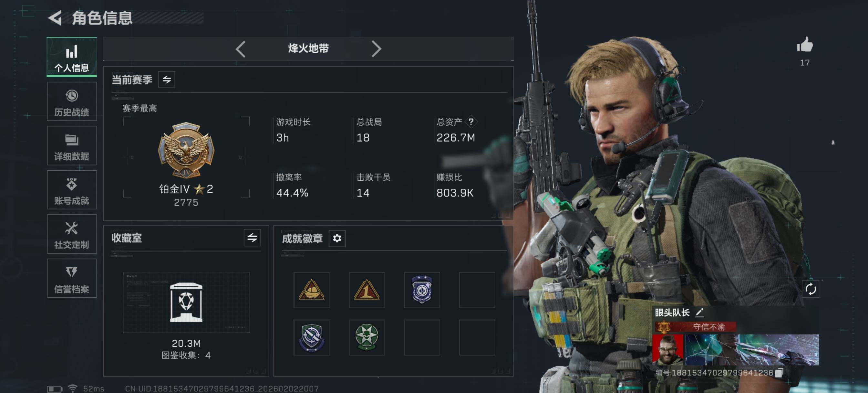Copy the 编号 ID with the copy icon
This screenshot has height=393, width=868.
[x=779, y=373]
